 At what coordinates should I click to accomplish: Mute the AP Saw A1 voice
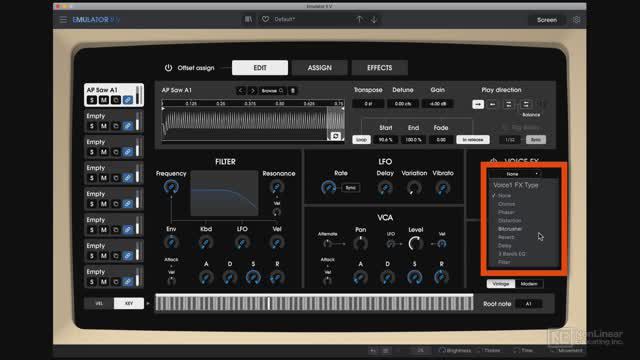pos(104,100)
